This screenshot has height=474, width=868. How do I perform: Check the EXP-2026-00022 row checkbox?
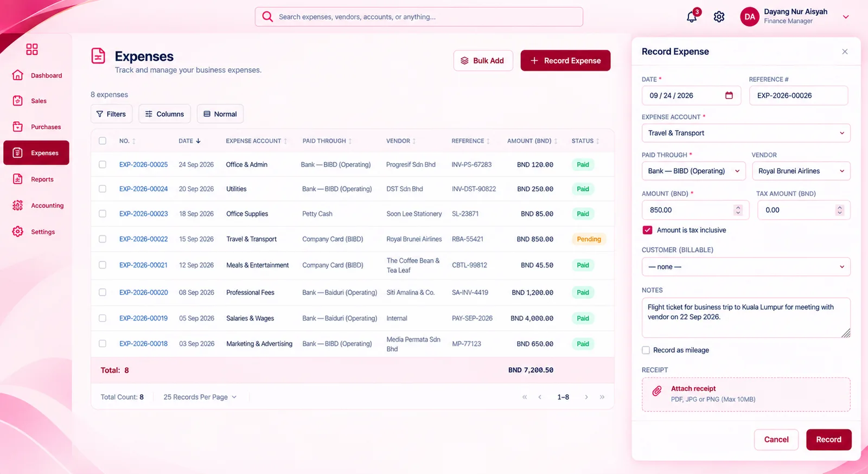click(103, 239)
